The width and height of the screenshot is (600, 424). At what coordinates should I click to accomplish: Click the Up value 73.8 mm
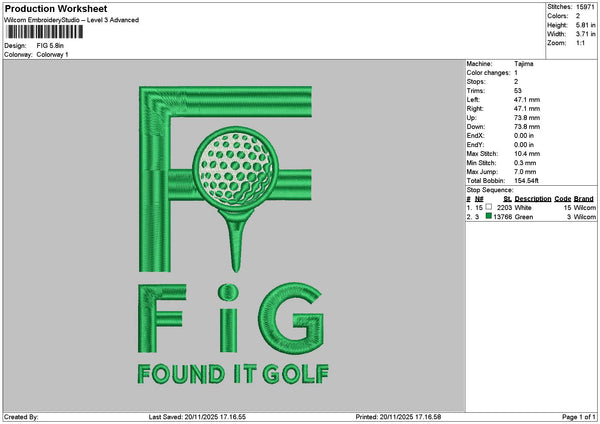tap(527, 118)
